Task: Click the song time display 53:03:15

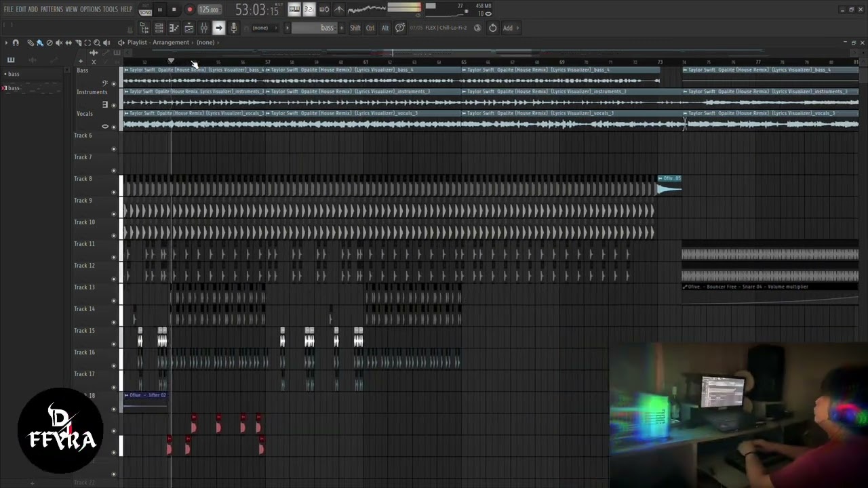Action: point(257,9)
